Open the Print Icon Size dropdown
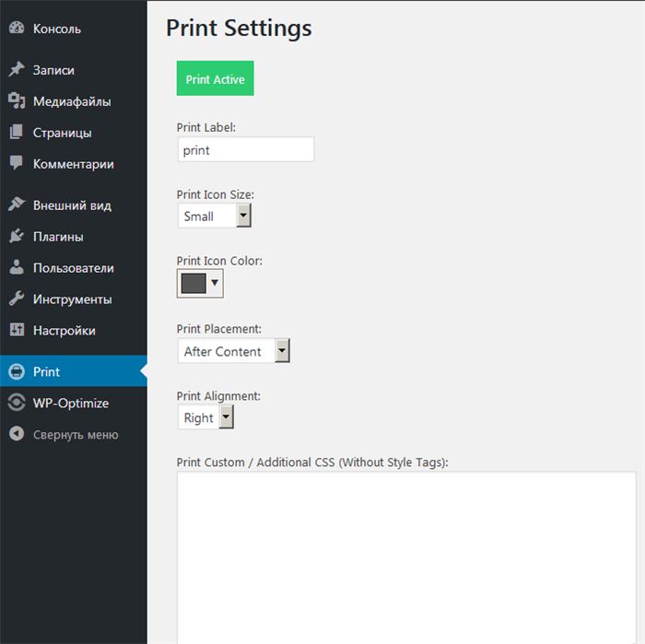Viewport: 645px width, 644px height. 215,216
